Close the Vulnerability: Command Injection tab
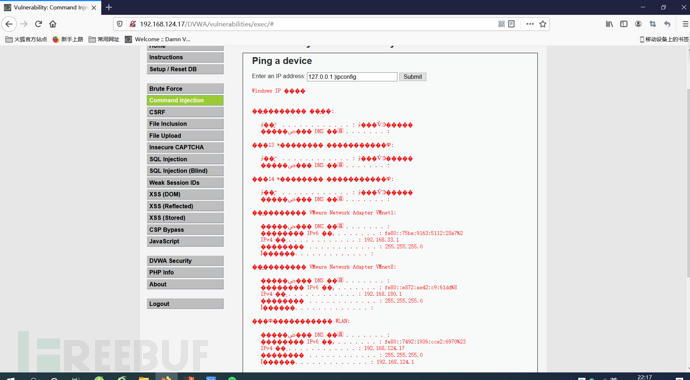This screenshot has height=380, width=690. pos(94,7)
